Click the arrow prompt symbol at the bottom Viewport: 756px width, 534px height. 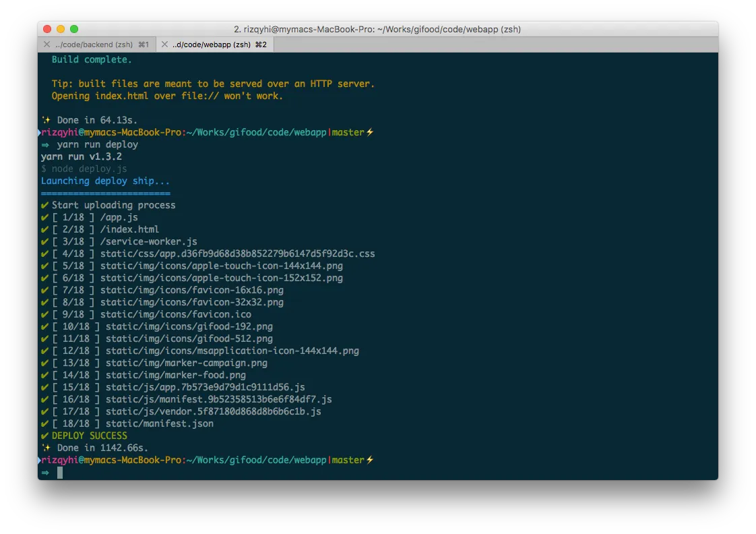45,473
